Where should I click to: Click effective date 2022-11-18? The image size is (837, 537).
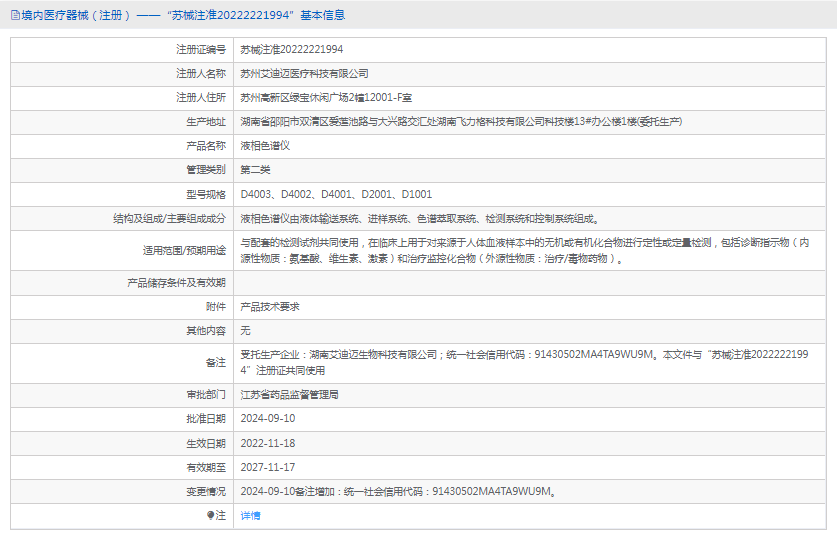click(268, 444)
